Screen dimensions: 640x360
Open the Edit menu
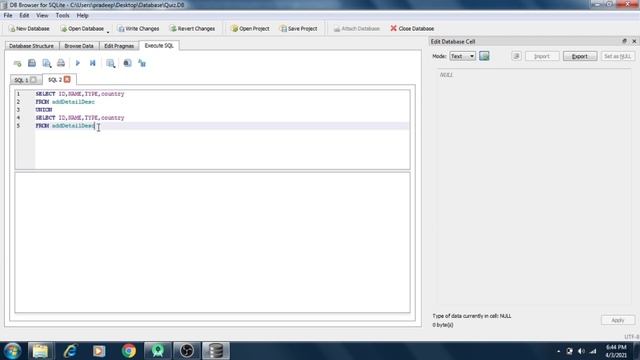tap(24, 16)
